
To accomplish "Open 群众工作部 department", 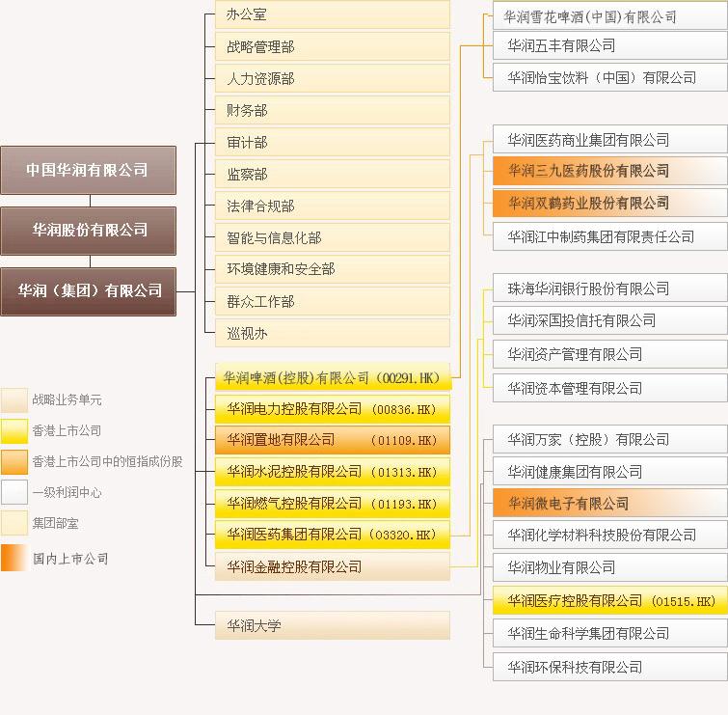I will [333, 301].
